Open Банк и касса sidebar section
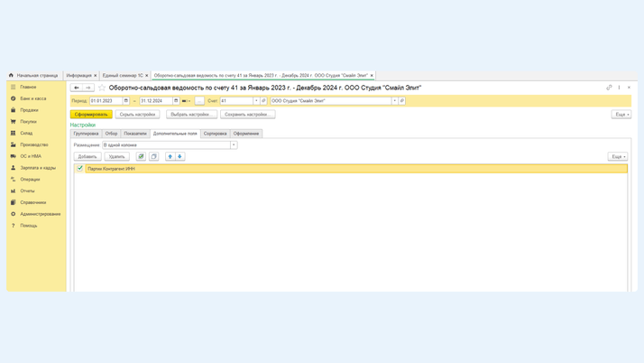Viewport: 644px width, 363px height. (x=32, y=98)
